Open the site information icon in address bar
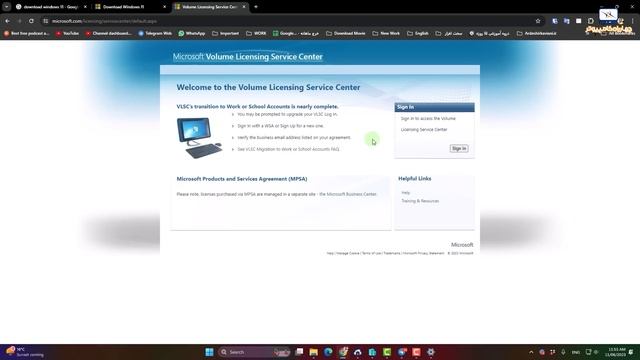 pyautogui.click(x=46, y=21)
